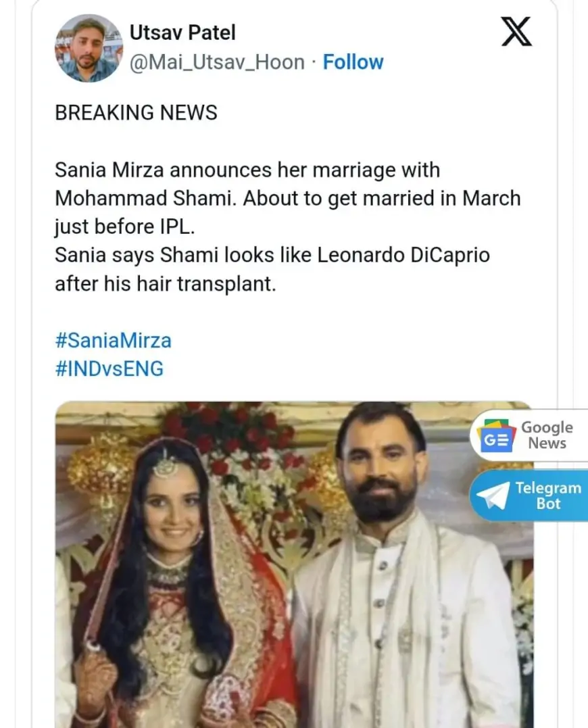Click the 'Sania Mirza announces her marriage' line
The width and height of the screenshot is (588, 728).
247,170
